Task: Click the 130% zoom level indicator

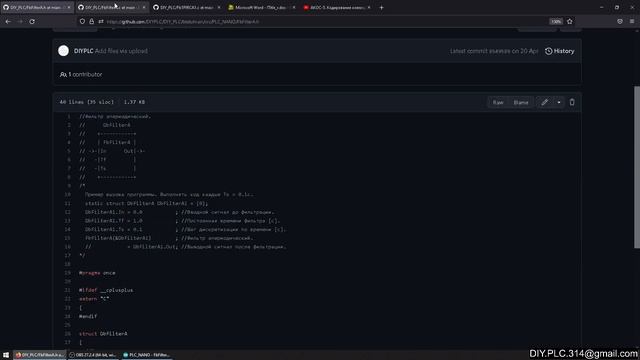Action: tap(556, 21)
